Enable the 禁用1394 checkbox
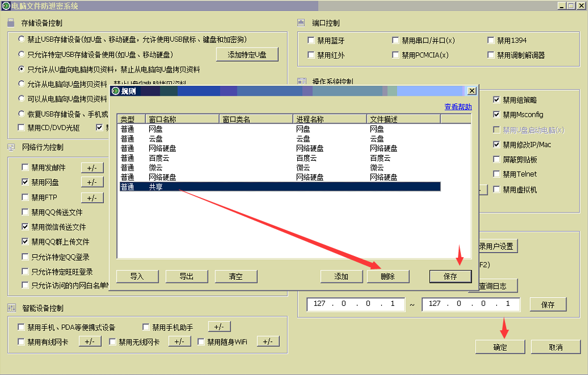This screenshot has height=375, width=588. (492, 41)
